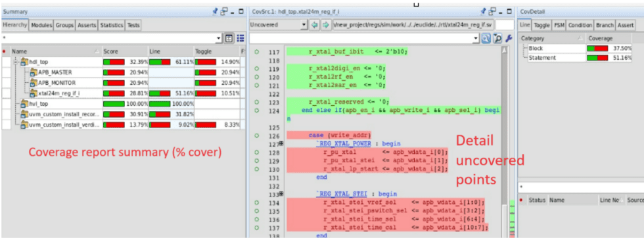Click the source code vertical scrollbar
Viewport: 644px width, 238px height.
click(505, 142)
